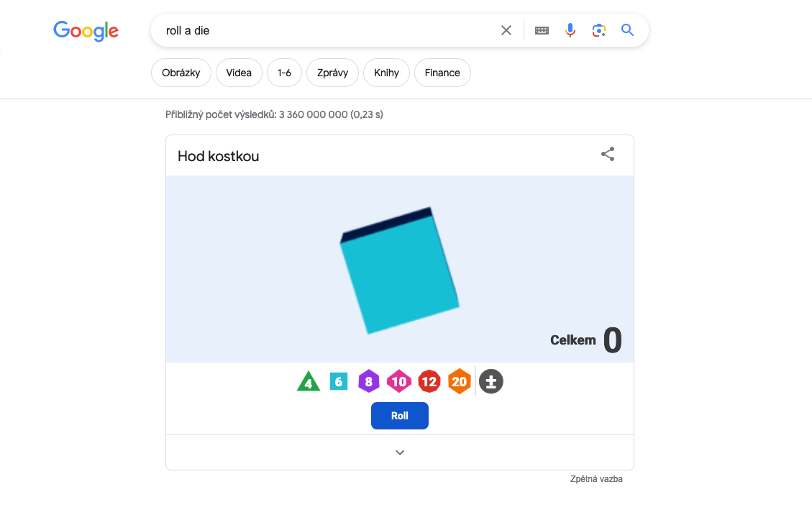This screenshot has width=812, height=510.
Task: Select the blue 6-sided die
Action: coord(339,381)
